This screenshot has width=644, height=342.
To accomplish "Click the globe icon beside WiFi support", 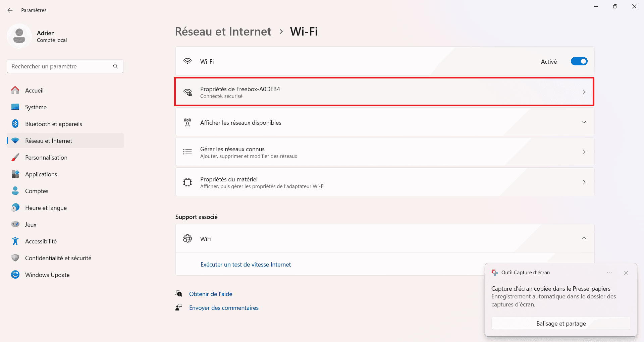I will click(187, 238).
